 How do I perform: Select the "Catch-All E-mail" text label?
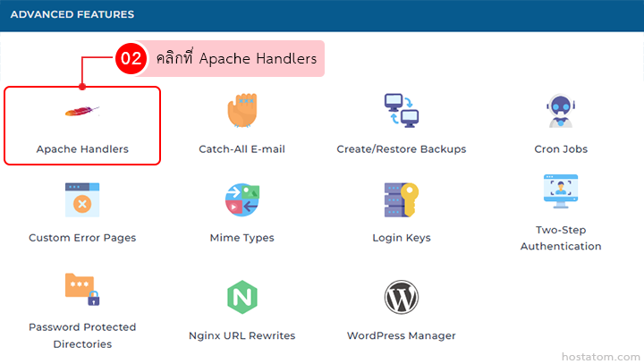(241, 149)
